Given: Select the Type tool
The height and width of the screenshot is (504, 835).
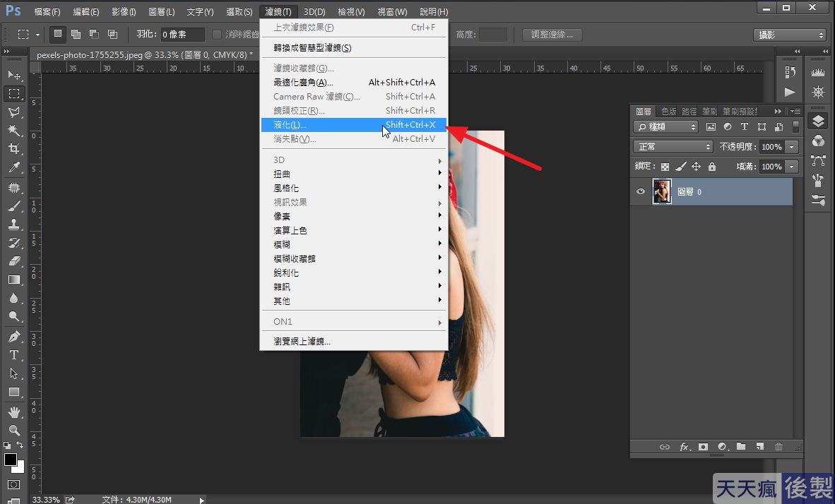Looking at the screenshot, I should pos(14,355).
